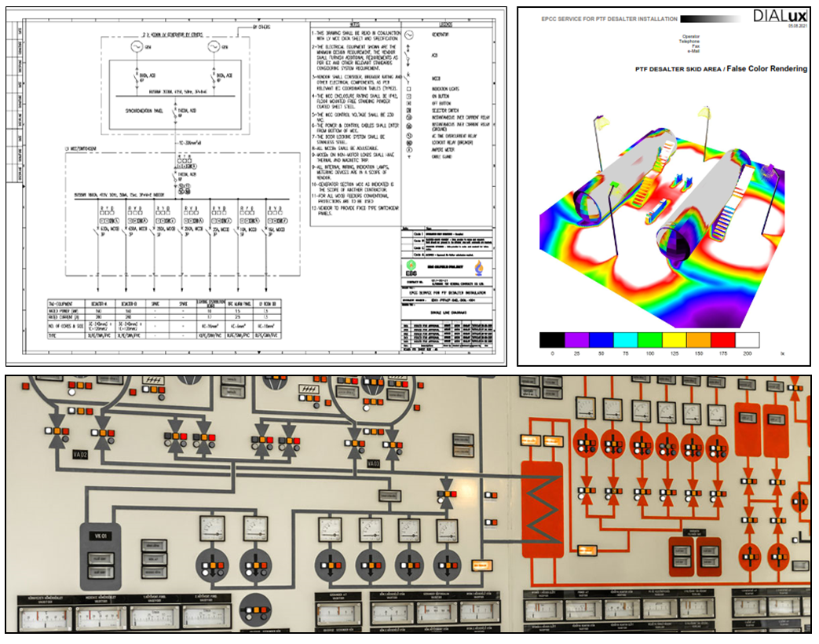This screenshot has height=644, width=819.
Task: Click the DESALTER-A column in the equipment table
Action: click(99, 319)
